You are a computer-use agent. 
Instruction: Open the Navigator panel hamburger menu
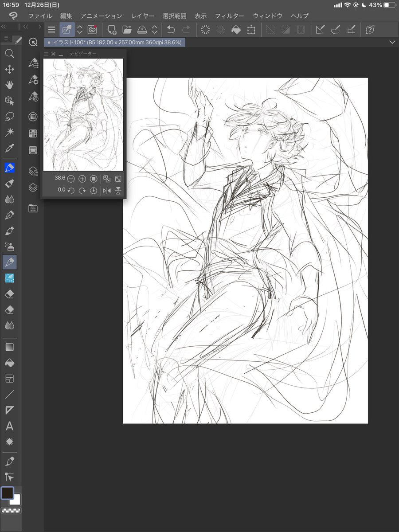(46, 54)
